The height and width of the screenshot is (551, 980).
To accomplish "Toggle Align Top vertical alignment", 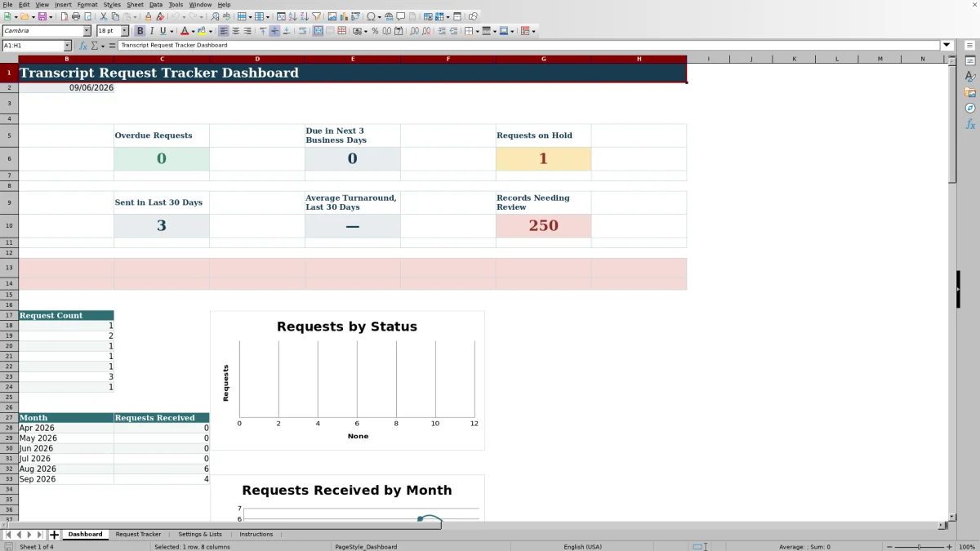I will pos(263,31).
